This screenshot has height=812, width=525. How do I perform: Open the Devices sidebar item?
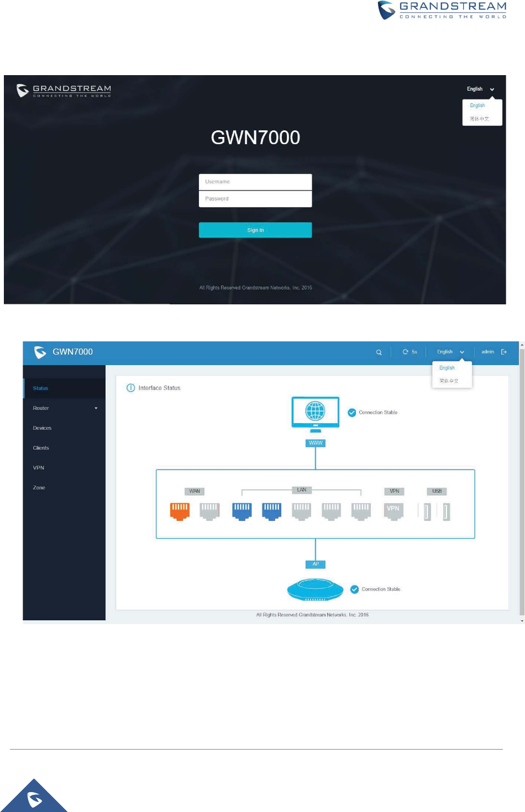(x=64, y=428)
